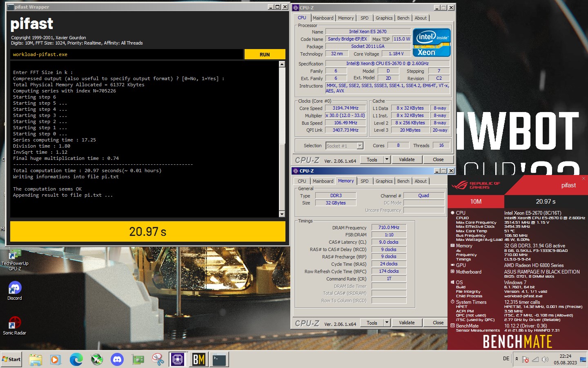This screenshot has height=368, width=588.
Task: Click the Memory section icon in BenchMate panel
Action: coord(452,245)
